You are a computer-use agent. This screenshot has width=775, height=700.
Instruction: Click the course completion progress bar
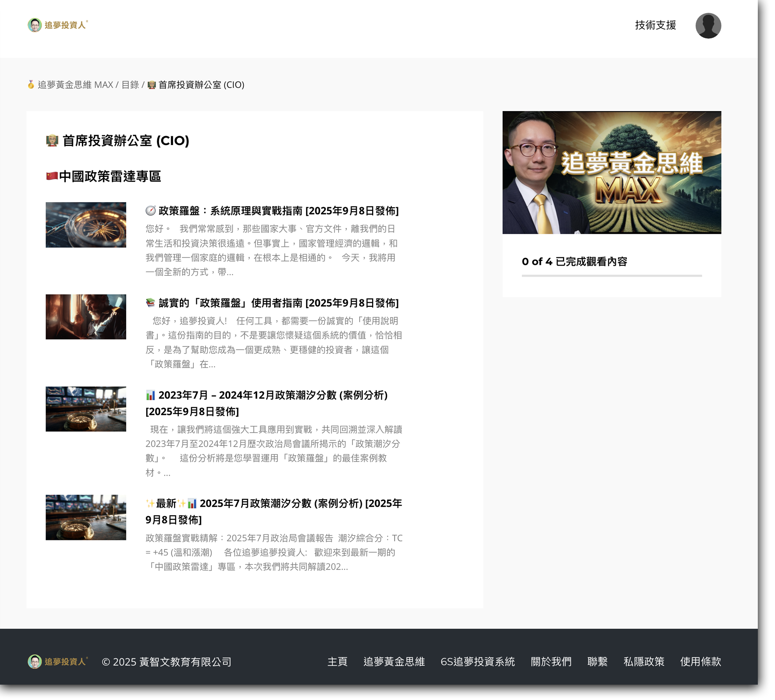pyautogui.click(x=612, y=276)
